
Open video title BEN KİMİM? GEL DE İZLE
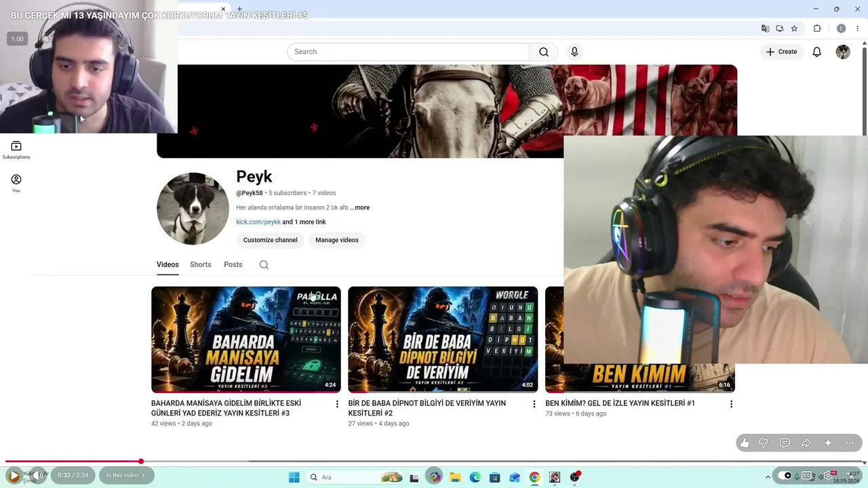tap(620, 403)
